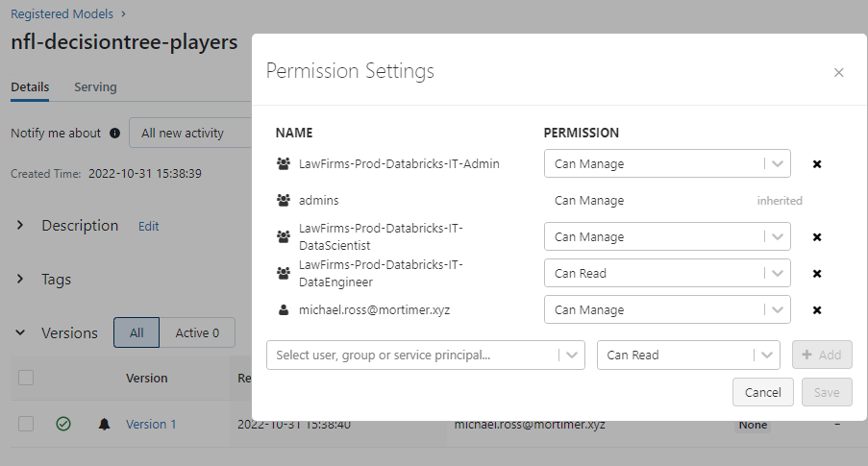Image resolution: width=868 pixels, height=466 pixels.
Task: Remove michael.ross@mortimer.xyz permission with the X icon
Action: tap(816, 310)
